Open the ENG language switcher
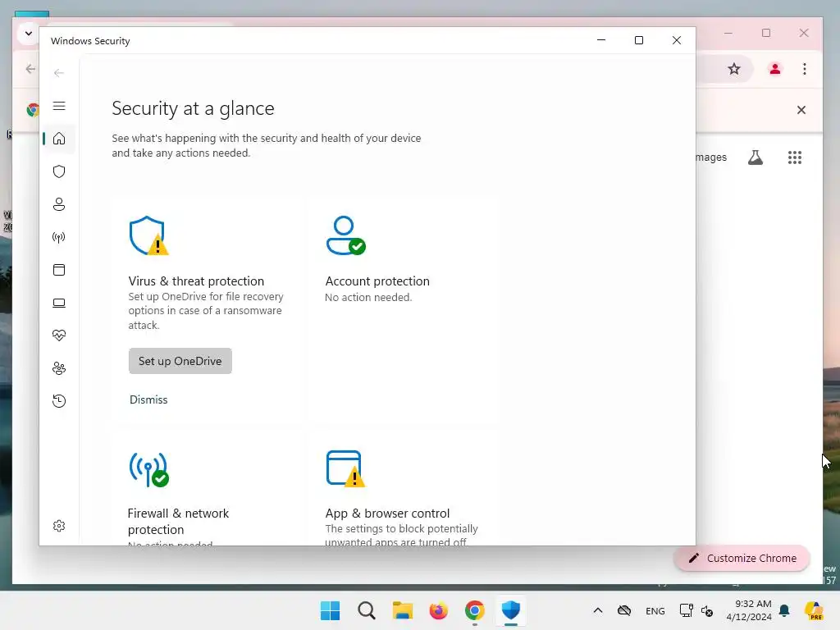Viewport: 840px width, 630px height. 655,610
